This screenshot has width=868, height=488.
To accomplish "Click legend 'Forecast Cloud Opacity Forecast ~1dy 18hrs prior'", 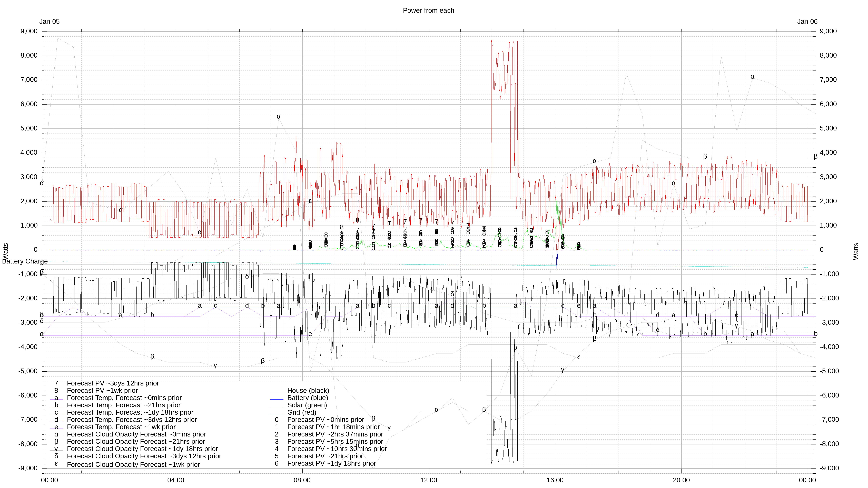I will (142, 449).
